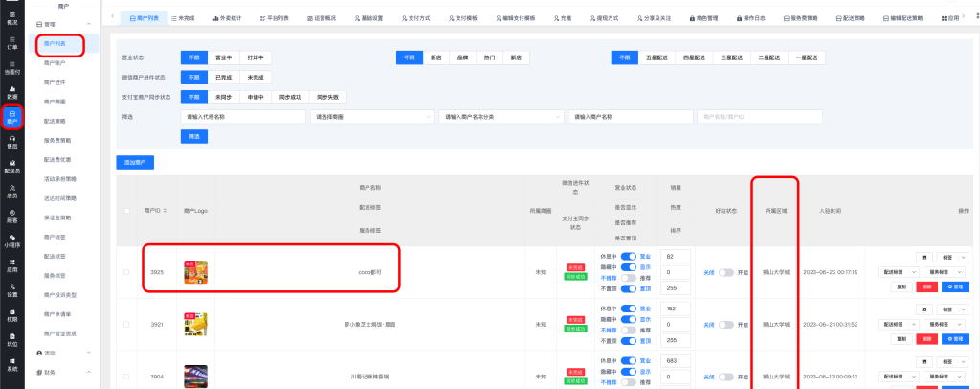Viewport: 980px width, 389px height.
Task: Open the 请选择商圈 dropdown
Action: coord(371,117)
